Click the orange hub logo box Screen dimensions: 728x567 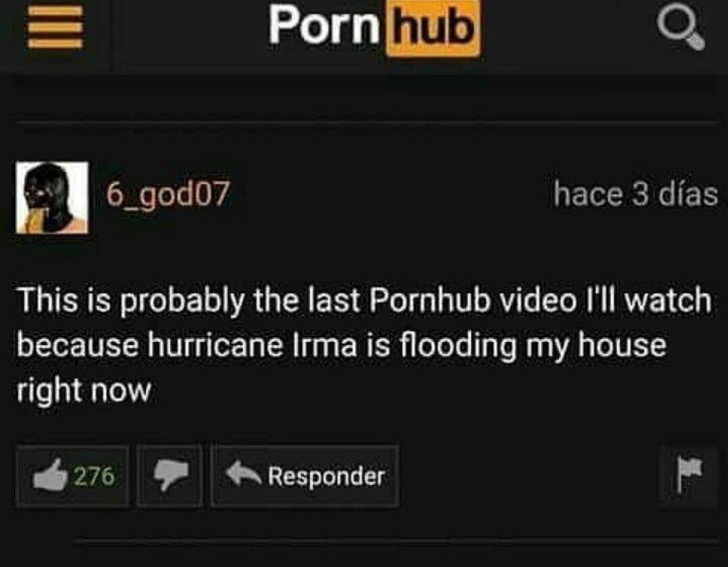[432, 28]
